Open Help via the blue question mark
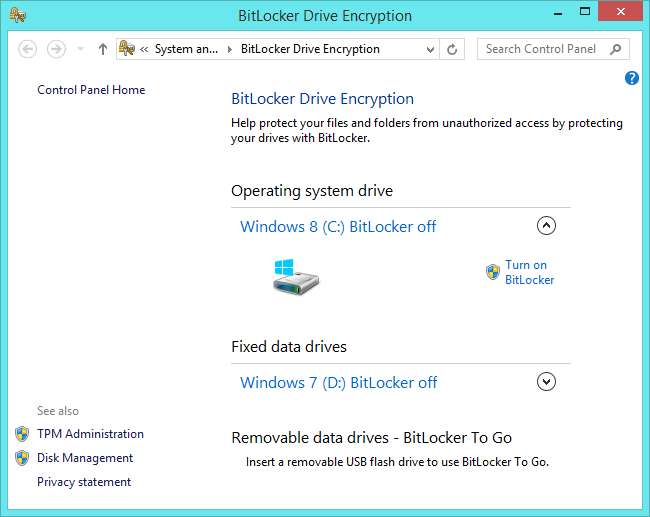 [x=632, y=78]
